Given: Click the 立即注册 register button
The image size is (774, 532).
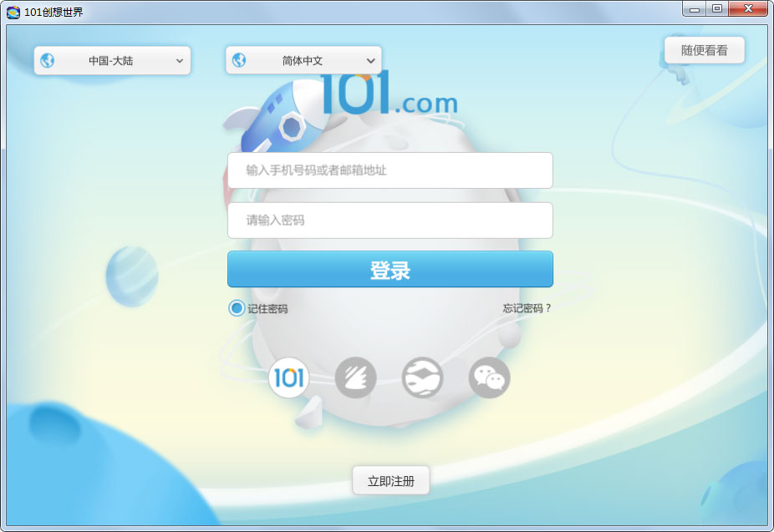Looking at the screenshot, I should [x=391, y=481].
